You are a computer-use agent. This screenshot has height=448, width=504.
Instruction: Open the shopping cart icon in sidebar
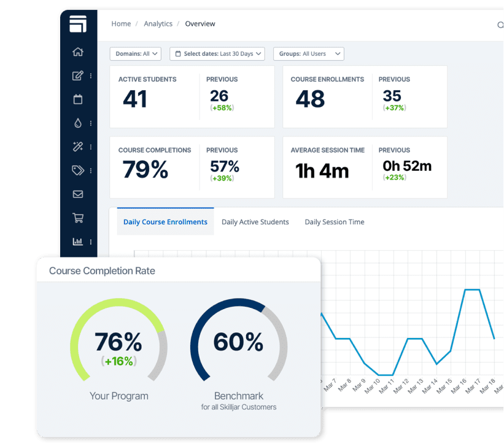[78, 218]
